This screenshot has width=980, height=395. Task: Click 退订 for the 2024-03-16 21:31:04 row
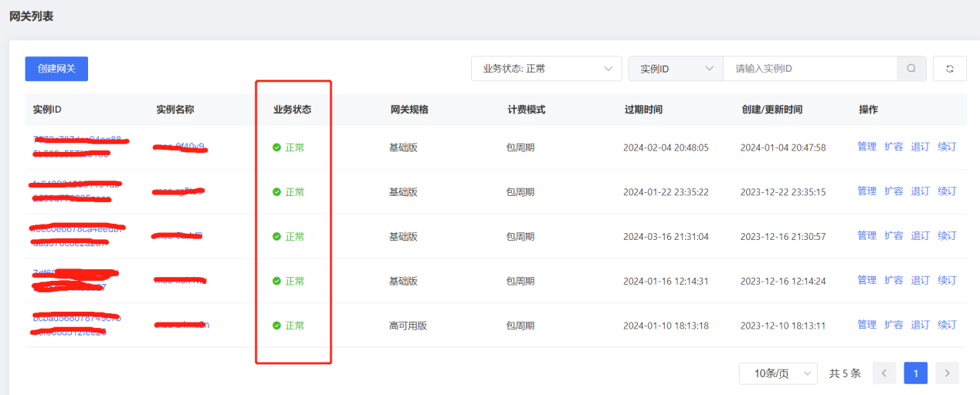pyautogui.click(x=920, y=236)
